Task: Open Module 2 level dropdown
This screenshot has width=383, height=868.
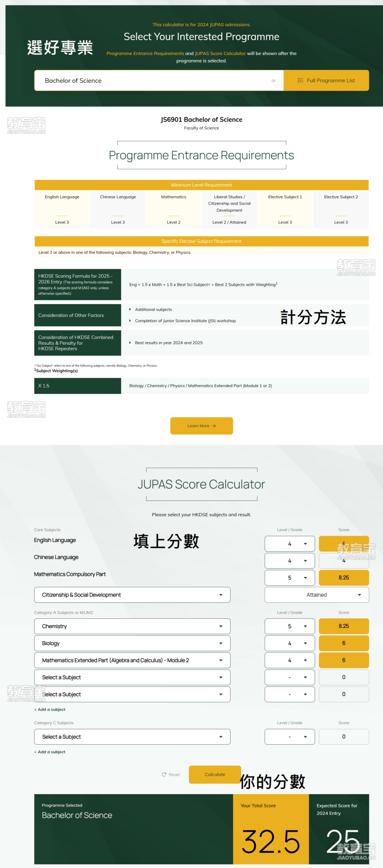Action: pos(290,660)
